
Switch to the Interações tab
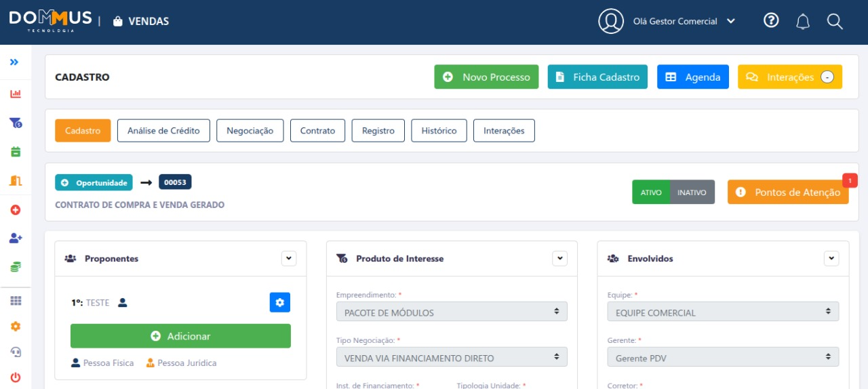pyautogui.click(x=504, y=131)
